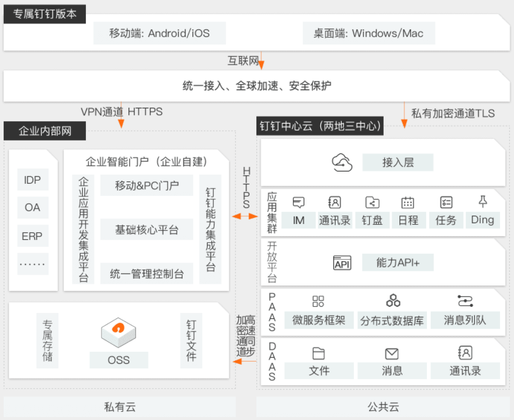Image resolution: width=514 pixels, height=420 pixels.
Task: Click the 通讯录 label box in DAAS
Action: [465, 371]
